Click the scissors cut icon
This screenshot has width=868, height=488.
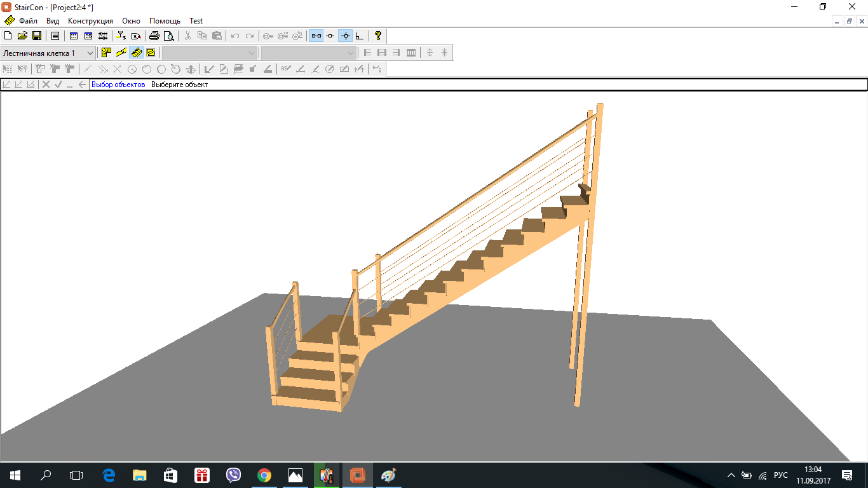187,36
